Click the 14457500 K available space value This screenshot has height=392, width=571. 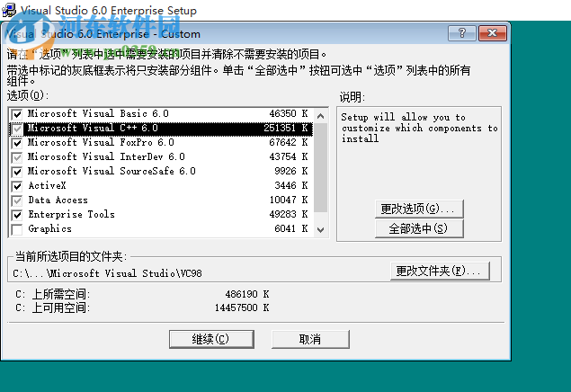point(242,307)
